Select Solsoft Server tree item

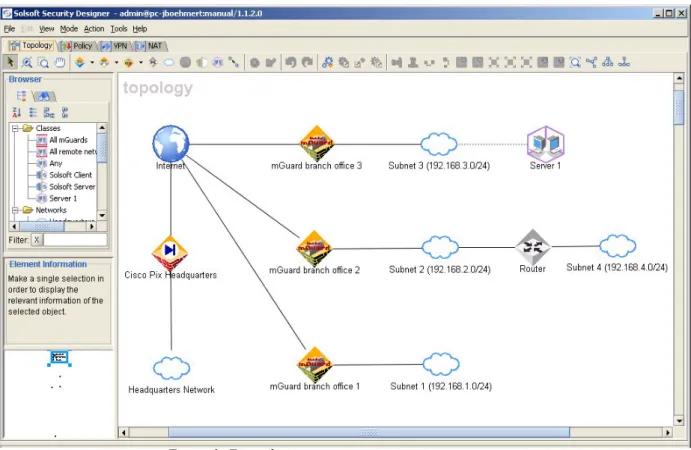[x=72, y=187]
